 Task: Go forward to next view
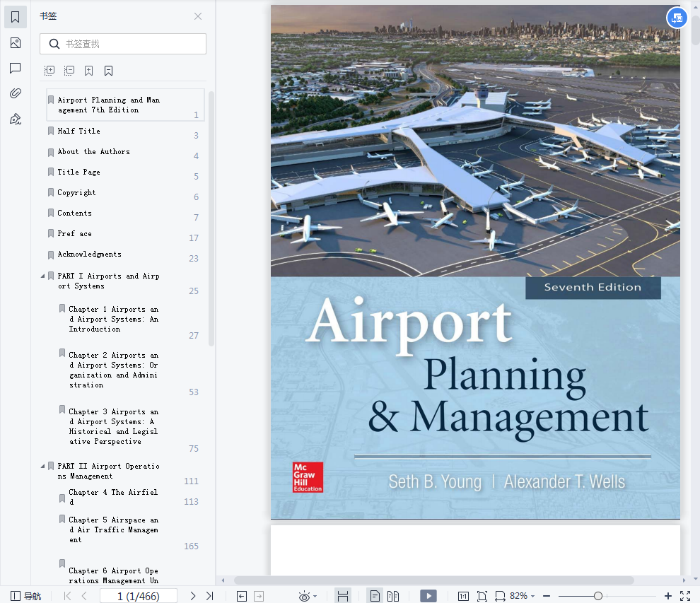(x=259, y=597)
